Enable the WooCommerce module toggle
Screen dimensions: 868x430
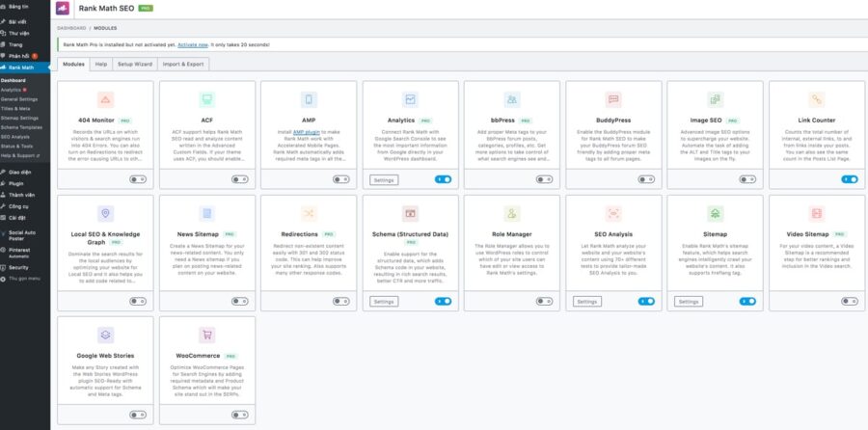240,415
